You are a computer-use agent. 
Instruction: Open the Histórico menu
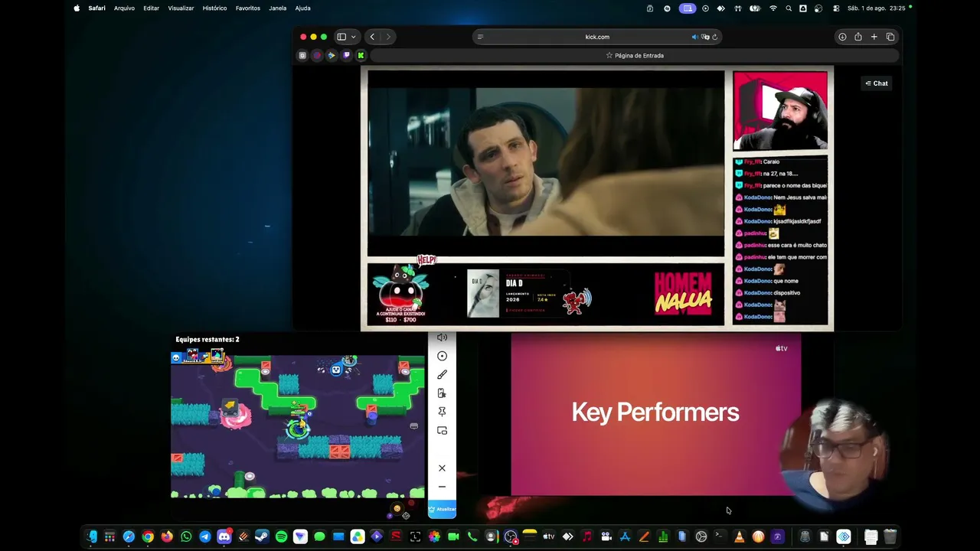214,8
